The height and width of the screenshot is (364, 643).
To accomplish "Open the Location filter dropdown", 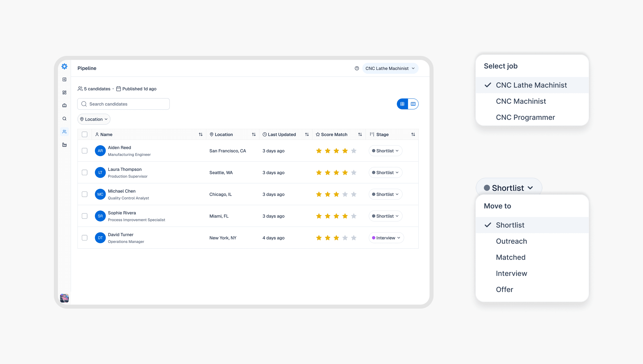I will tap(94, 119).
